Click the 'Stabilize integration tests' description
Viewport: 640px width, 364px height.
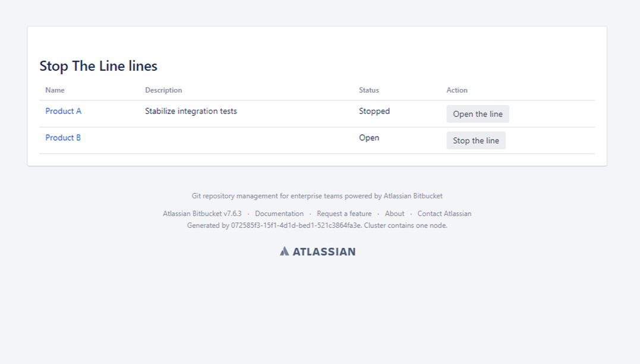point(191,111)
